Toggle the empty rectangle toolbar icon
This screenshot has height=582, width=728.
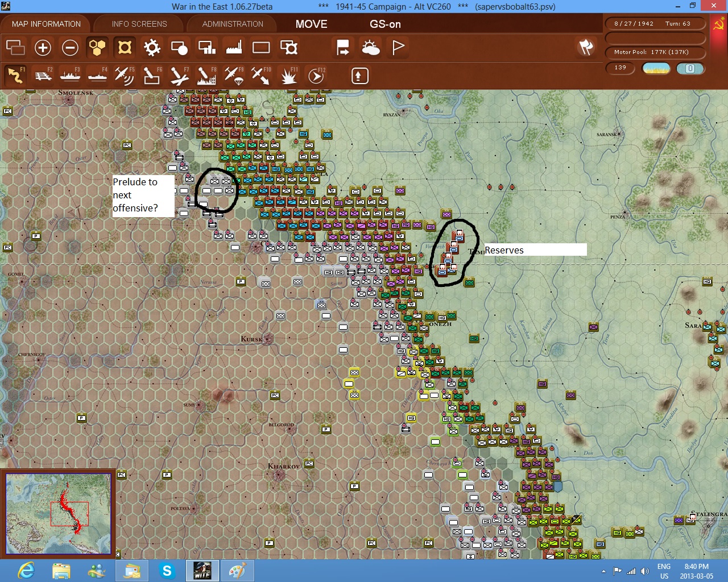pyautogui.click(x=261, y=47)
